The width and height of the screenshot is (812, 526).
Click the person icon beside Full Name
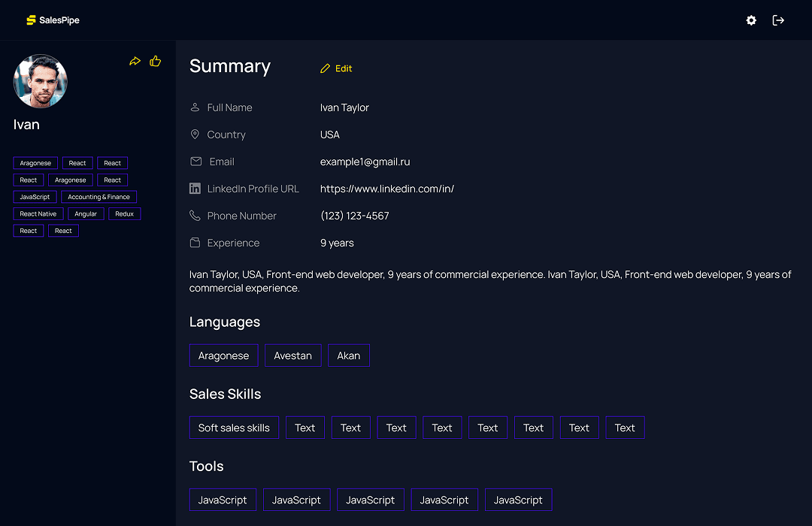[194, 107]
